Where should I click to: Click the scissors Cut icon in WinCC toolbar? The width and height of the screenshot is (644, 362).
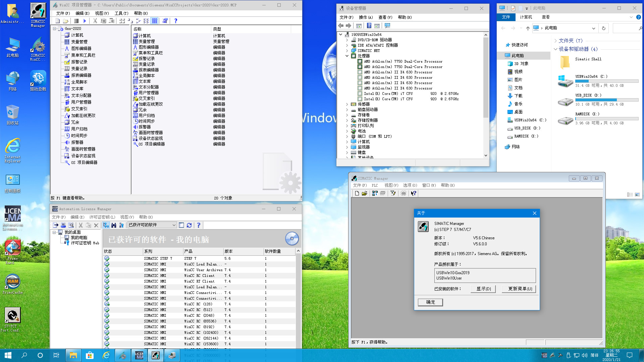(x=95, y=21)
